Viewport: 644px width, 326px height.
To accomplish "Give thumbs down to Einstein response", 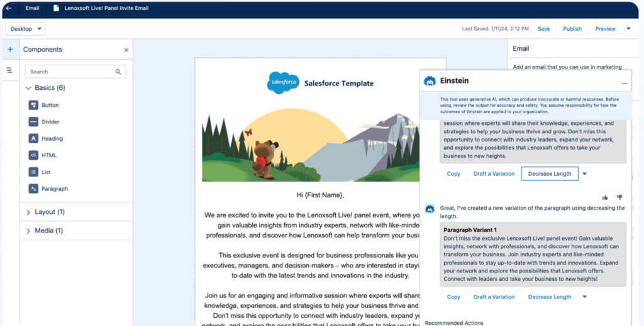I will click(x=619, y=197).
